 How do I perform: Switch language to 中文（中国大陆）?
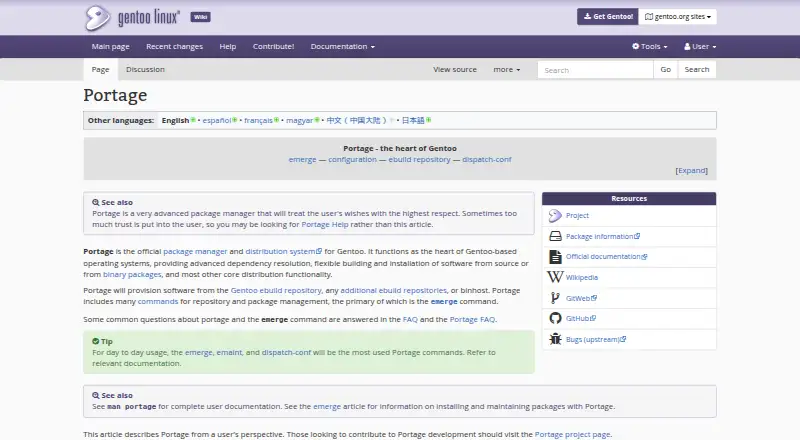[357, 120]
